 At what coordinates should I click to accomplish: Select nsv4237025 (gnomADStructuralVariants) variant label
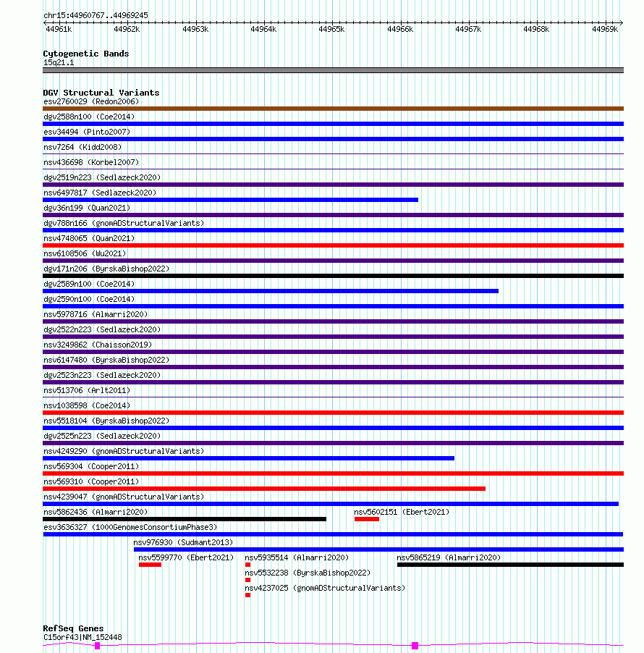pyautogui.click(x=325, y=588)
